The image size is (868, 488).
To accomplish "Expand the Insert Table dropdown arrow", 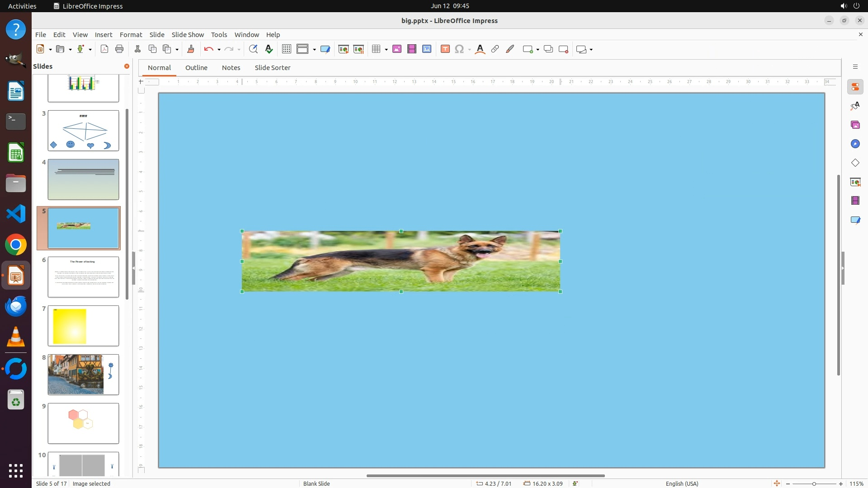I will click(x=386, y=50).
